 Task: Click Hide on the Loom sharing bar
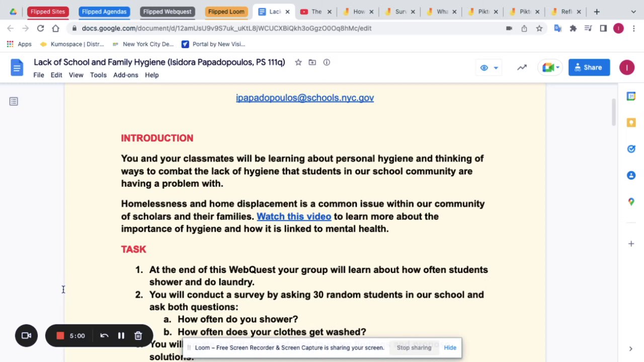click(x=450, y=348)
